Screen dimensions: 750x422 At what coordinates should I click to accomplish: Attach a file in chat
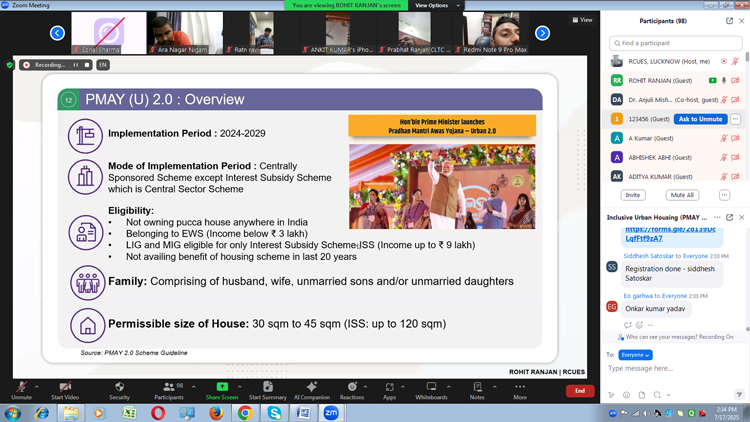pyautogui.click(x=642, y=395)
